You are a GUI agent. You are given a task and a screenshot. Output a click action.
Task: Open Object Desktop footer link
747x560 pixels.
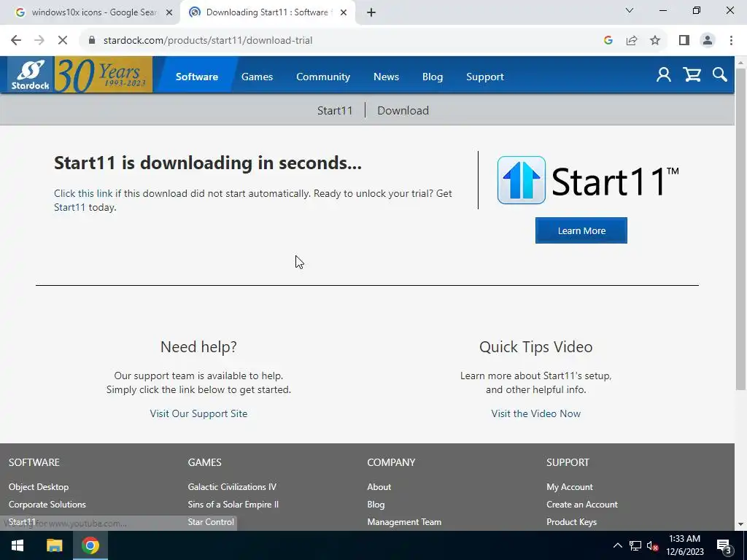tap(39, 486)
